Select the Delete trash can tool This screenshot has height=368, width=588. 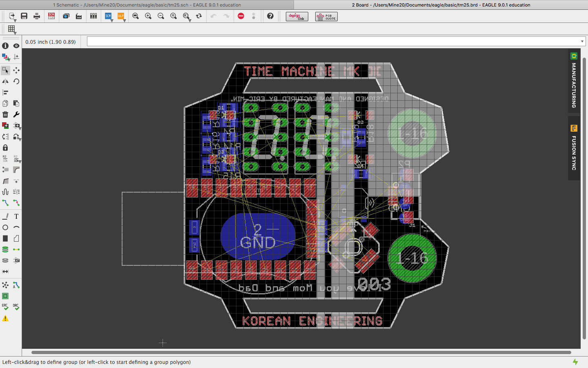click(x=5, y=114)
